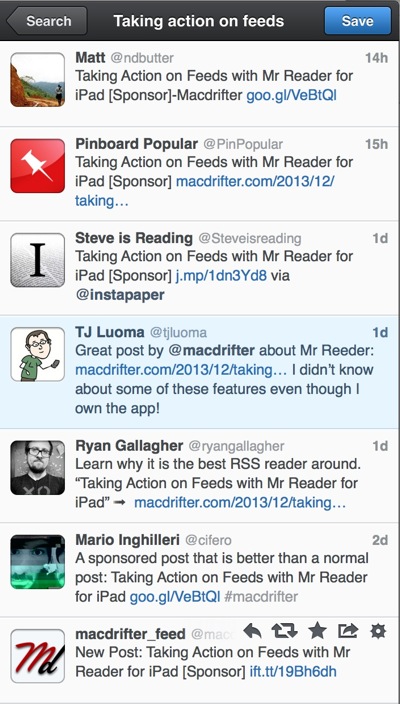Open Ryan Gallagher's profile photo
Image resolution: width=400 pixels, height=704 pixels.
click(38, 467)
